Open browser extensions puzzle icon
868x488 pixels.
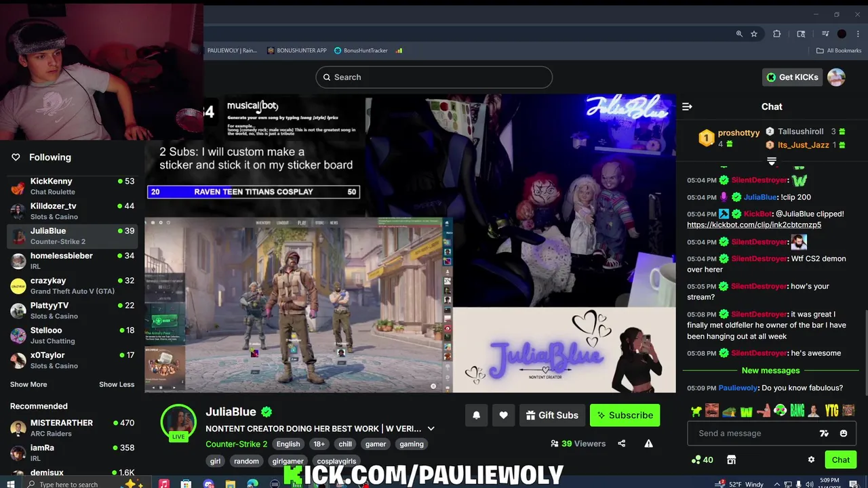pyautogui.click(x=777, y=34)
